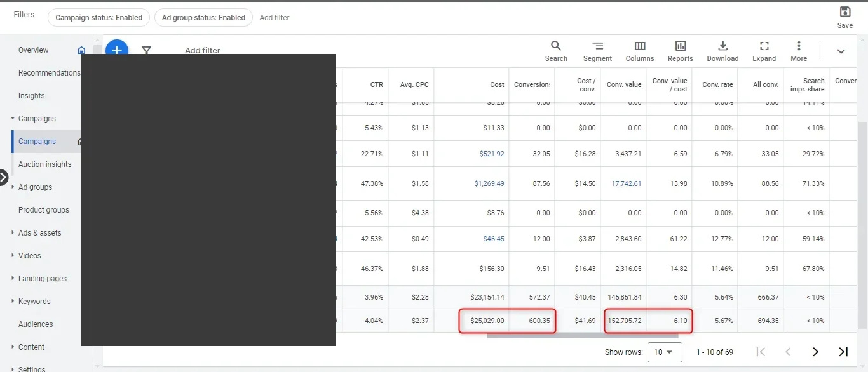Select the total cost cell $25,029.00
Viewport: 868px width, 372px height.
point(487,321)
